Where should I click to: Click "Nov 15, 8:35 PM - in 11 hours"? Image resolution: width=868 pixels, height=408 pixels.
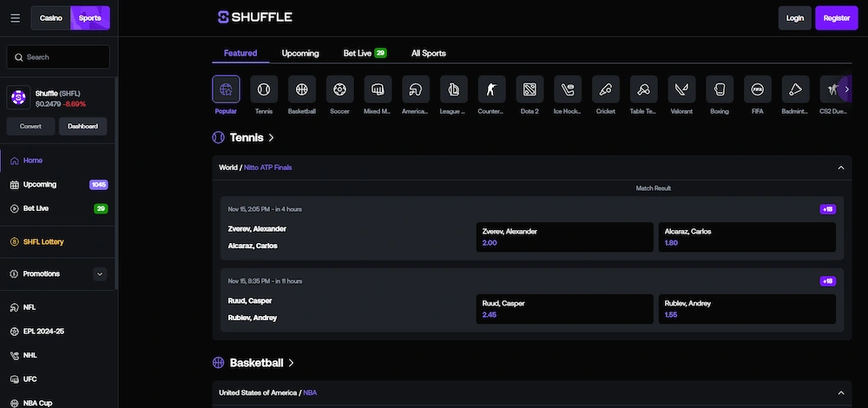[265, 281]
